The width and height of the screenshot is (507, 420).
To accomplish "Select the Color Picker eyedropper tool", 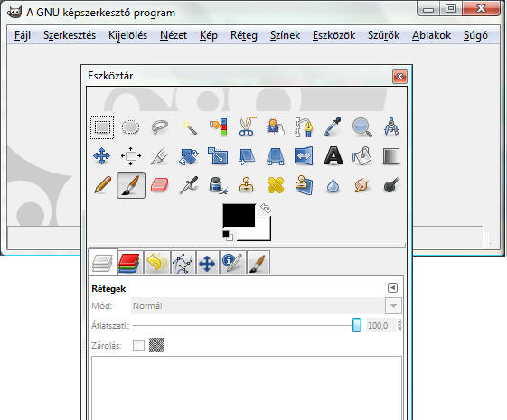I will 333,127.
